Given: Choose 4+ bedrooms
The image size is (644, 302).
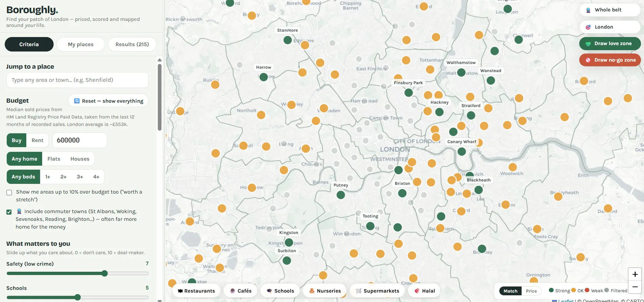Looking at the screenshot, I should (96, 177).
